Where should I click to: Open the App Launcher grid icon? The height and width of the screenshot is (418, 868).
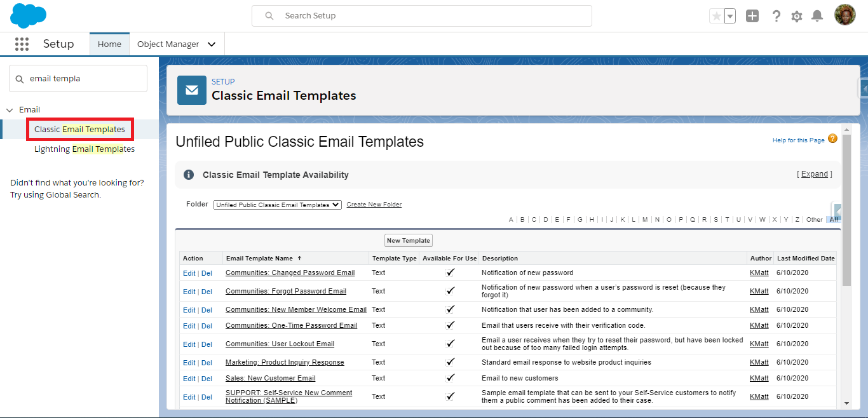tap(22, 44)
